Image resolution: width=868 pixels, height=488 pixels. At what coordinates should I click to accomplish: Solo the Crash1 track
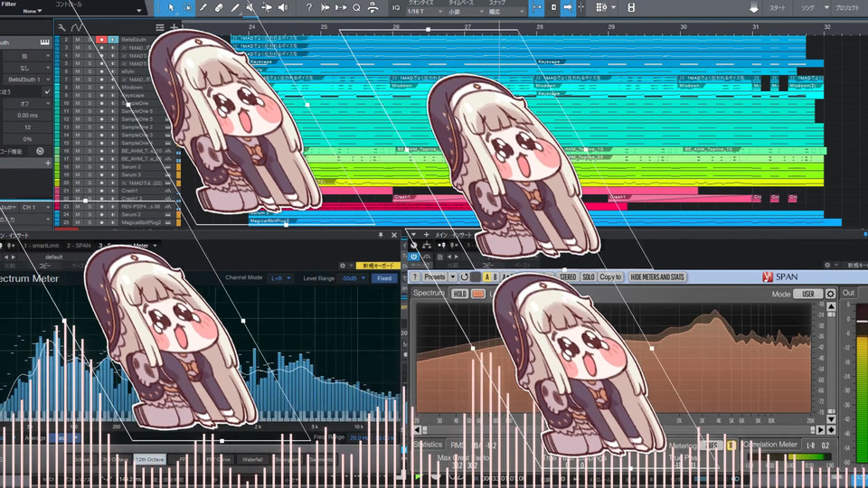[x=90, y=191]
